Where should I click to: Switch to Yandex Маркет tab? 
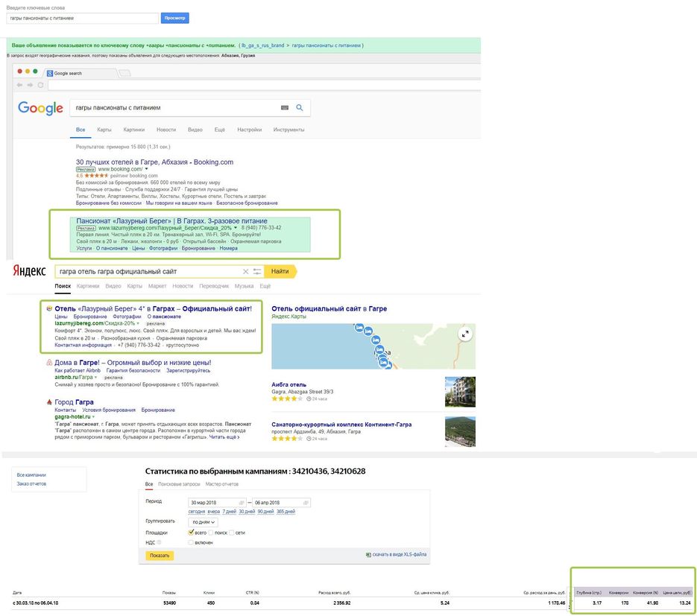coord(157,286)
